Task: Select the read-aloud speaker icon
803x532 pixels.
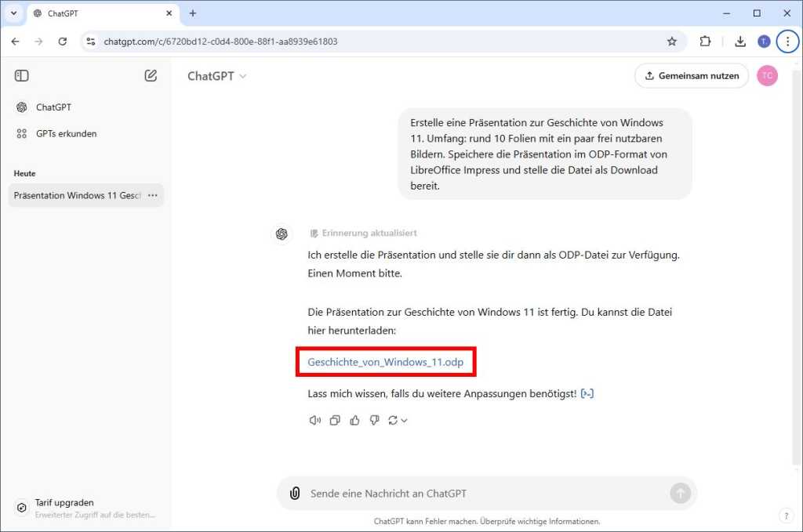Action: coord(314,420)
